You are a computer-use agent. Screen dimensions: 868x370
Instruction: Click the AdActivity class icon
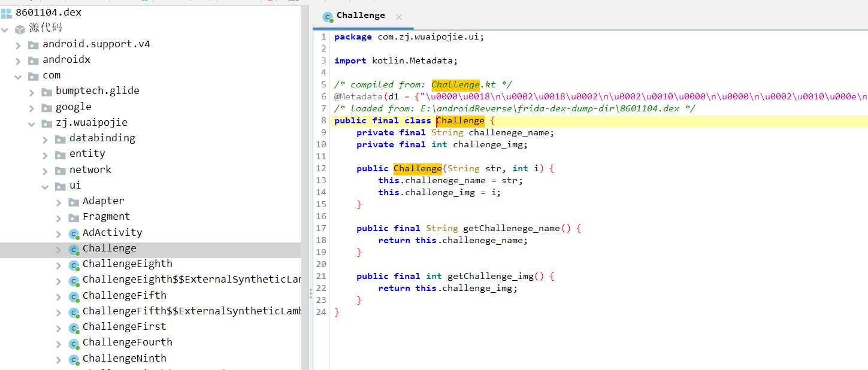[74, 233]
